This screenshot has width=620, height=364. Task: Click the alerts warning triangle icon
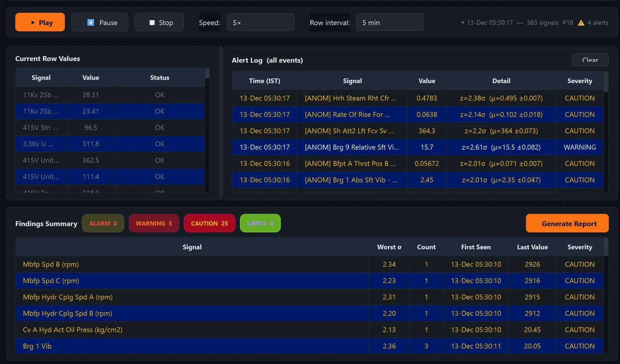[x=581, y=23]
